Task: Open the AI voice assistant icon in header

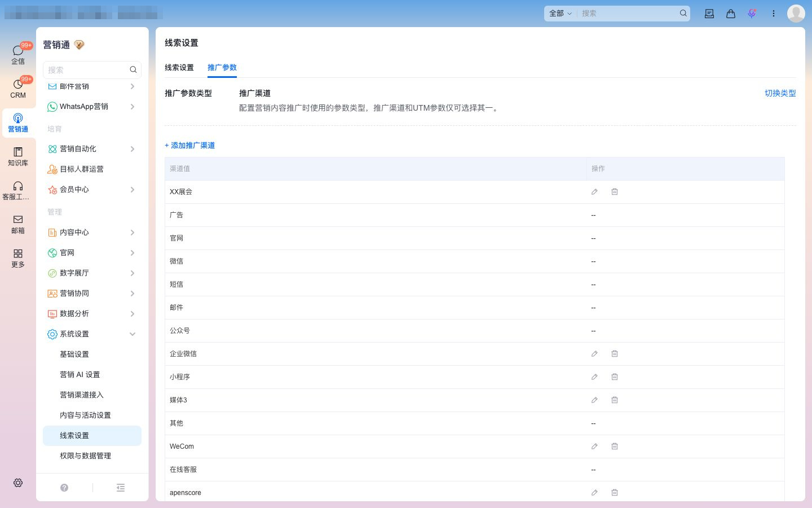Action: tap(752, 14)
